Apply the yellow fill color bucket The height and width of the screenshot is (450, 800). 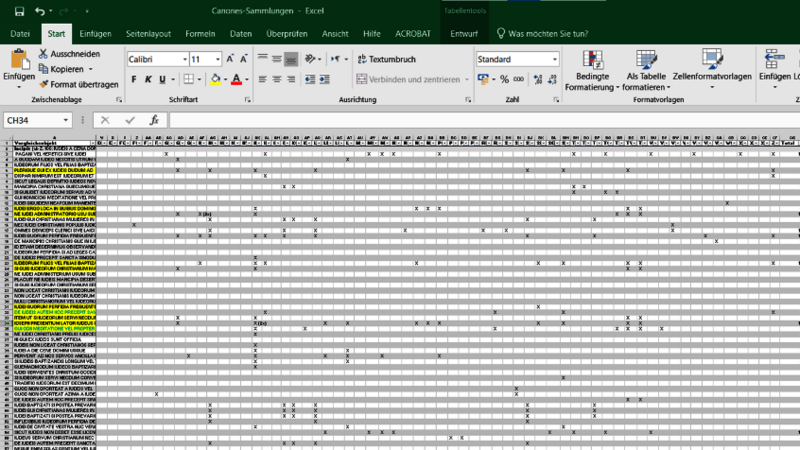[213, 79]
